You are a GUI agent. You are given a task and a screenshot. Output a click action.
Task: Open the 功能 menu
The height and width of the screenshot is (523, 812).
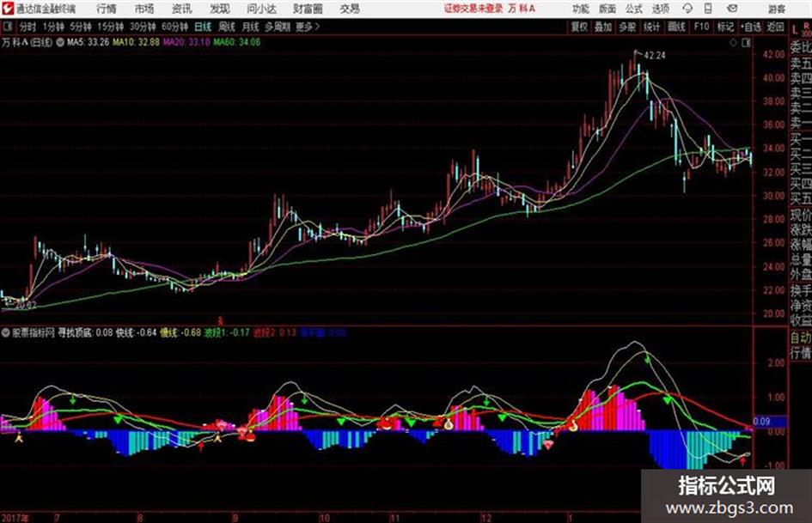[x=581, y=9]
